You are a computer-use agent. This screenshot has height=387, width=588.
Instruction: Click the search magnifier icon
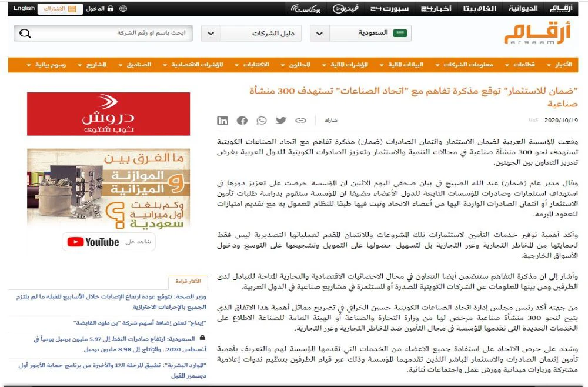(25, 34)
